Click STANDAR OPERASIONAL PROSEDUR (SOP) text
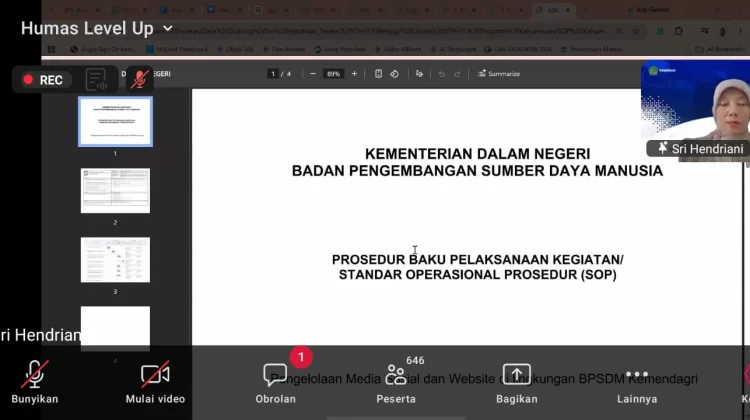The width and height of the screenshot is (750, 420). point(477,275)
